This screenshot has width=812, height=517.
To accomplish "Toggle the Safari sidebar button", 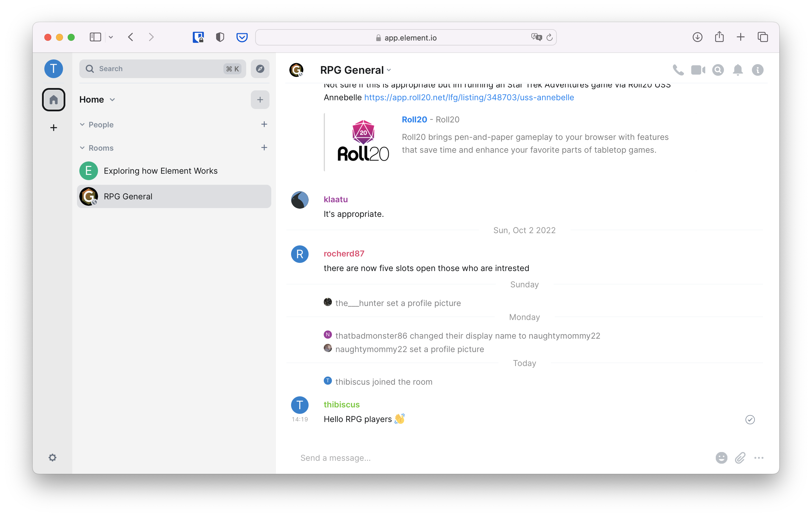I will coord(95,37).
